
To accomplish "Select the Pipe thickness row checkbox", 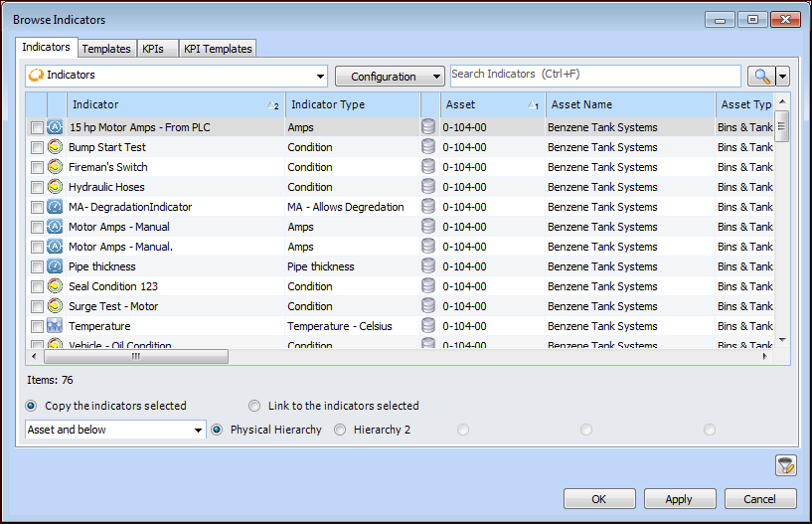I will click(x=37, y=266).
